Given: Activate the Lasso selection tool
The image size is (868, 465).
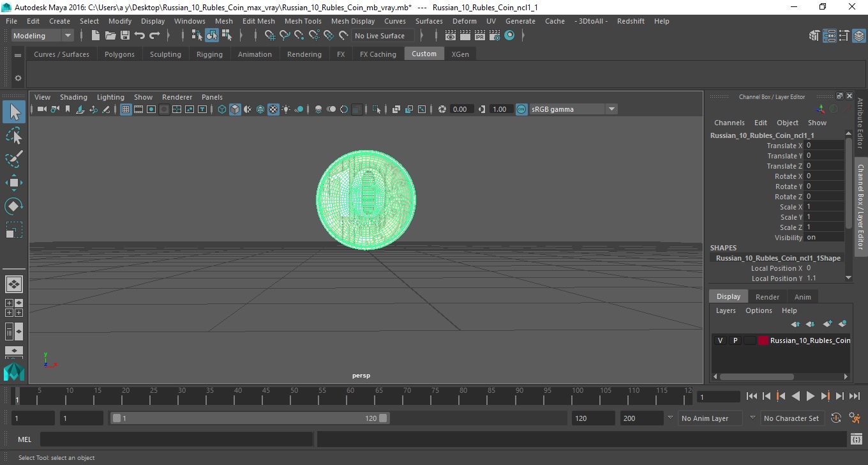Looking at the screenshot, I should coord(14,135).
